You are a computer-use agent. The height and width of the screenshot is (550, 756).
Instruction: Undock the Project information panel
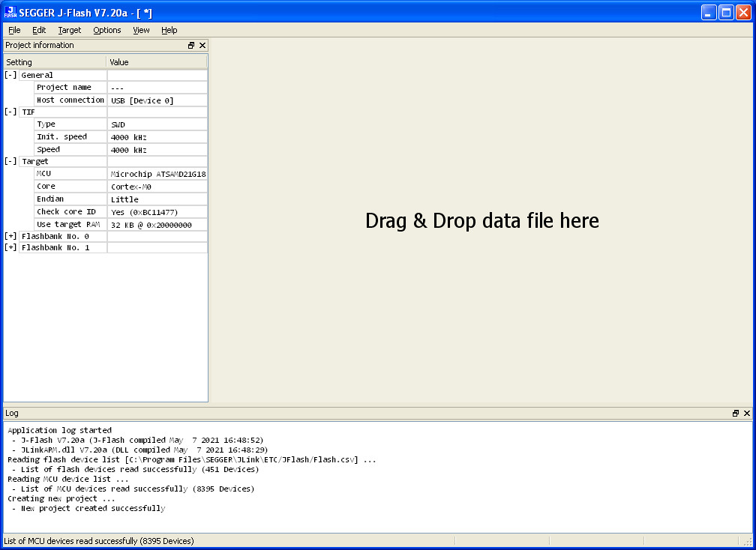[191, 45]
